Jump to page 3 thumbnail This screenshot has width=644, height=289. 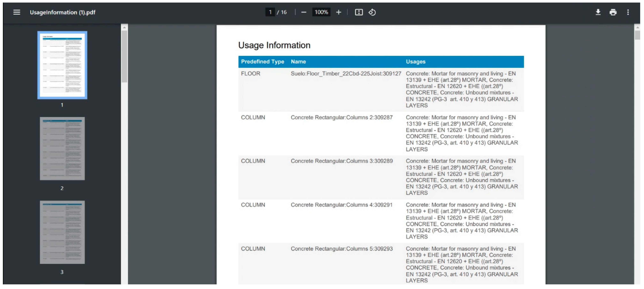pos(62,232)
